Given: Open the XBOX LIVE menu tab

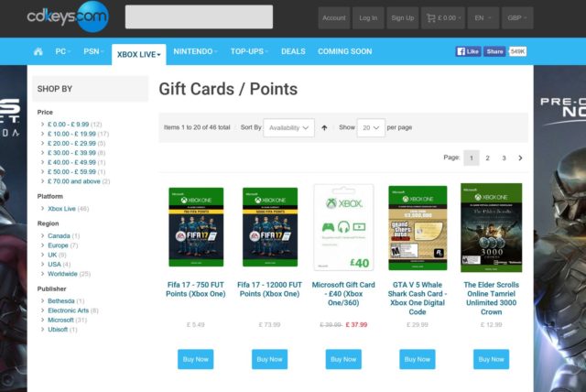Looking at the screenshot, I should (x=138, y=55).
